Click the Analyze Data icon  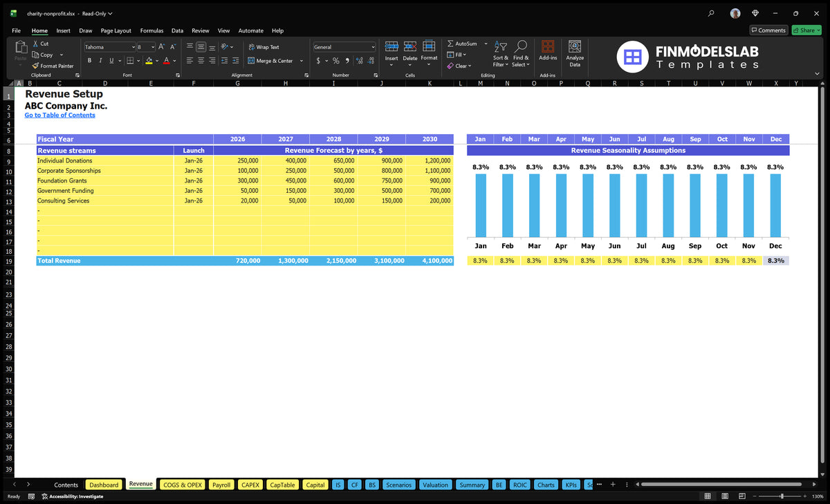(x=575, y=46)
